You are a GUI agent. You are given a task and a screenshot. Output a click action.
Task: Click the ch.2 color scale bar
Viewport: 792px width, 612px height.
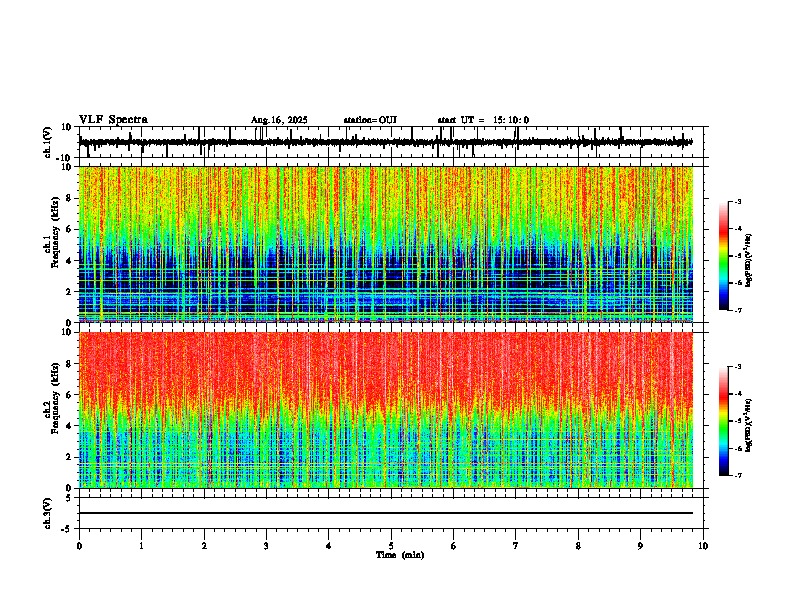(724, 421)
